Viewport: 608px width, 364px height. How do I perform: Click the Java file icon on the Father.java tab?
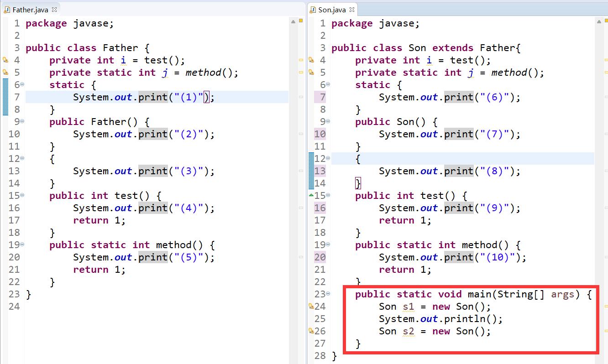(7, 10)
